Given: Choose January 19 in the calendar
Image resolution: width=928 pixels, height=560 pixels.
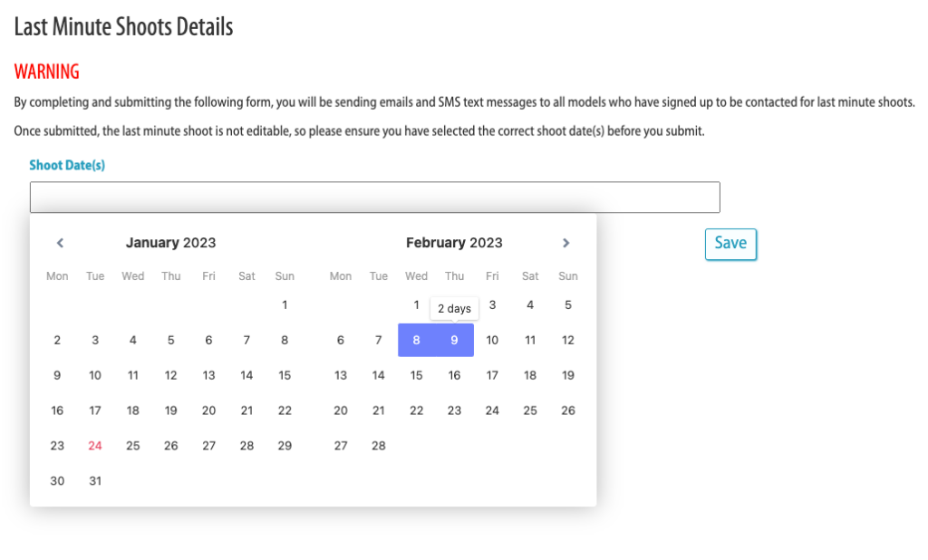Looking at the screenshot, I should coord(171,410).
